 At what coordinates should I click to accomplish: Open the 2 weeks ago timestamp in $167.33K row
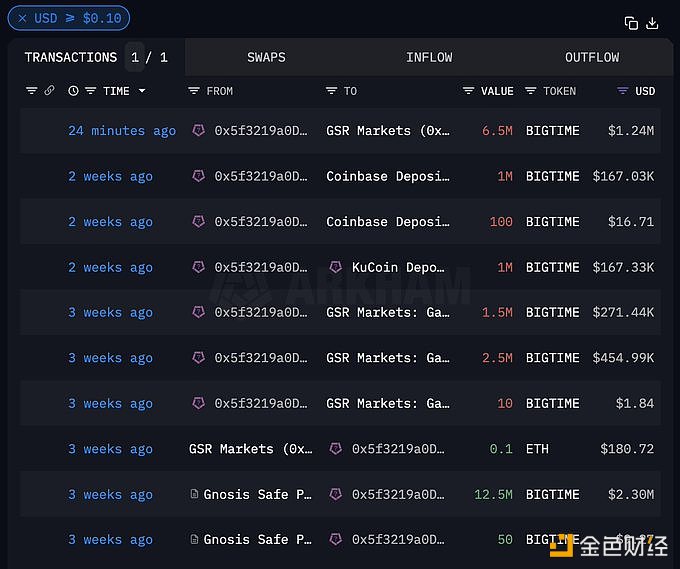(110, 267)
